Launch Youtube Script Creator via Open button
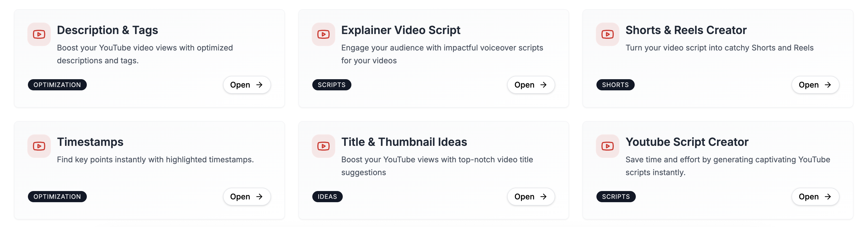Image resolution: width=868 pixels, height=227 pixels. point(815,197)
